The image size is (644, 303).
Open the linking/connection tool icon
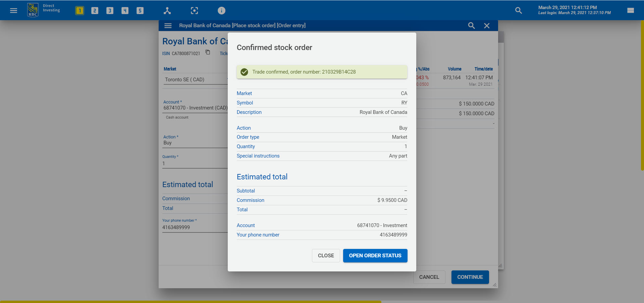[167, 10]
